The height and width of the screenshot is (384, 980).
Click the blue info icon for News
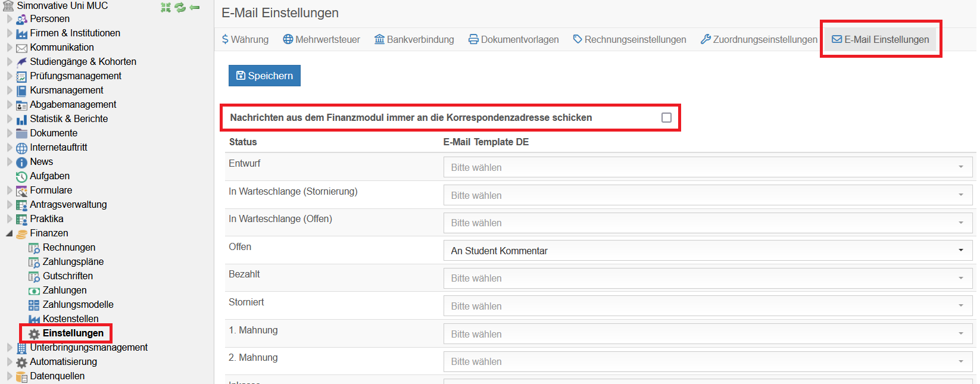[x=22, y=162]
